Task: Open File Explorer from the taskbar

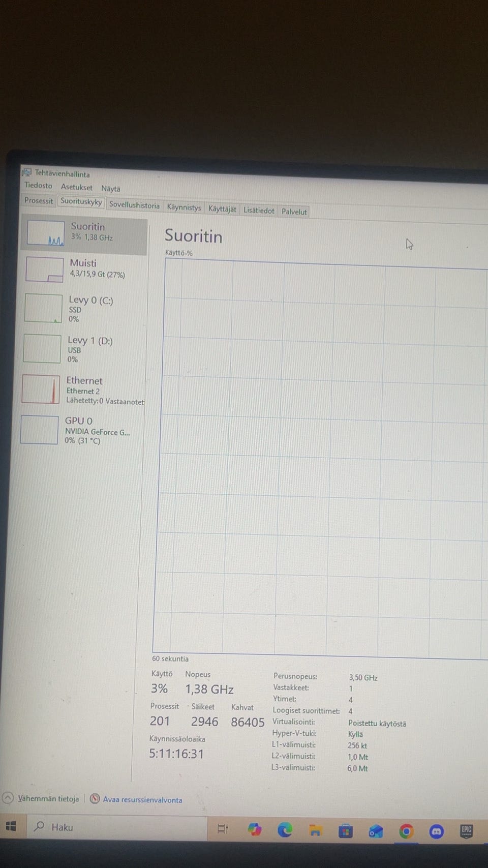Action: coord(316,831)
